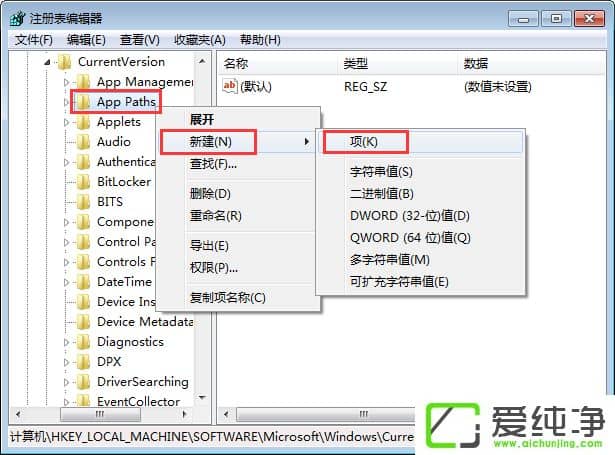This screenshot has height=455, width=615.
Task: Click the tree pane horizontal scrollbar thumb
Action: [100, 414]
